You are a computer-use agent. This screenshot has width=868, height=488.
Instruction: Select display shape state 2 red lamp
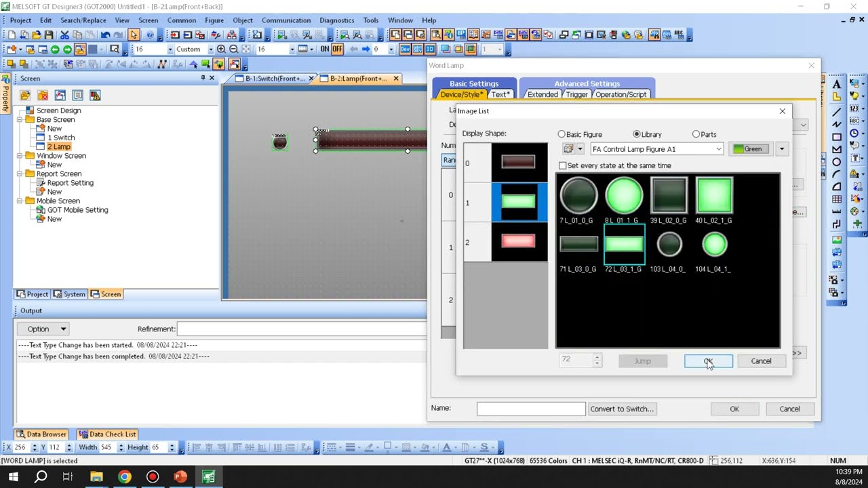tap(519, 242)
